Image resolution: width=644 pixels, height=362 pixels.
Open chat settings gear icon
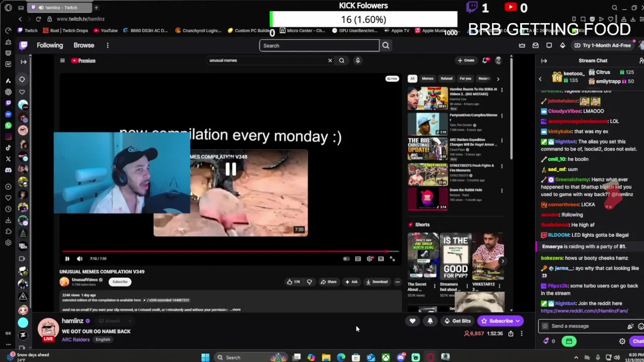(x=622, y=341)
